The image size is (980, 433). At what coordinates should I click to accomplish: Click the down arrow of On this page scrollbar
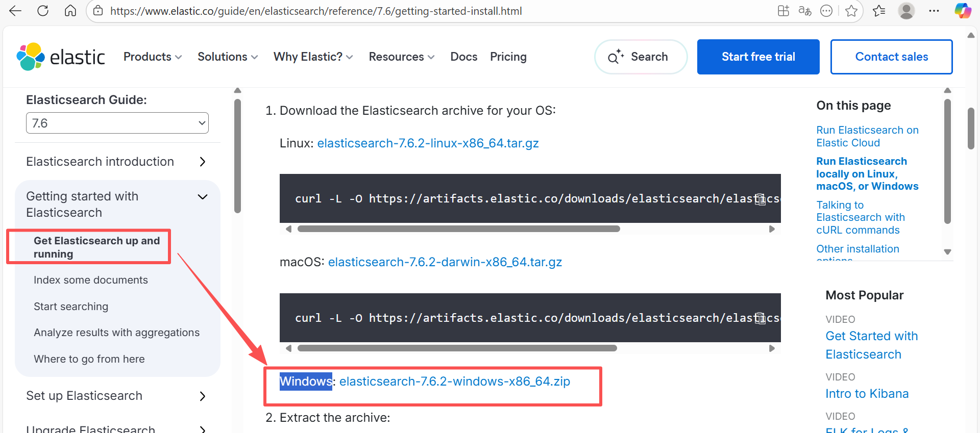click(x=947, y=252)
